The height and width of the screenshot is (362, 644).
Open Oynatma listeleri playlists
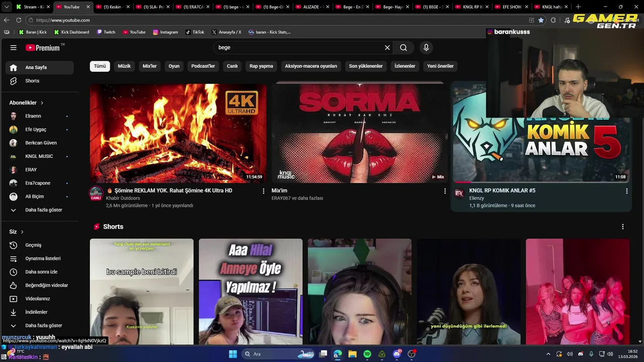click(x=40, y=258)
